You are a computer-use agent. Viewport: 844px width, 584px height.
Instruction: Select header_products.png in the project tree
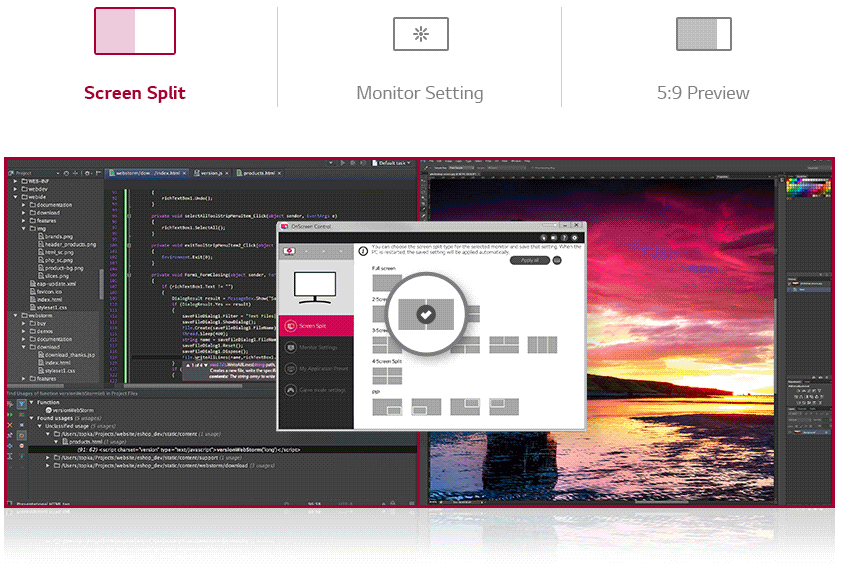coord(67,244)
